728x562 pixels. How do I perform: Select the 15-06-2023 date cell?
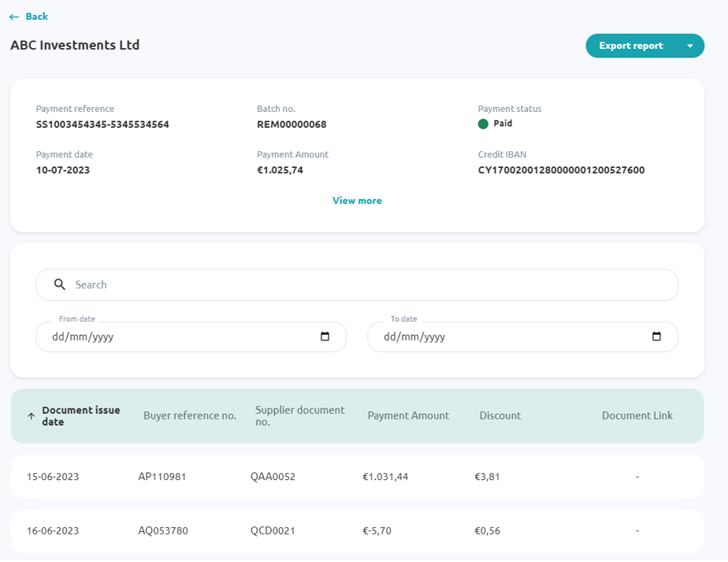[53, 477]
